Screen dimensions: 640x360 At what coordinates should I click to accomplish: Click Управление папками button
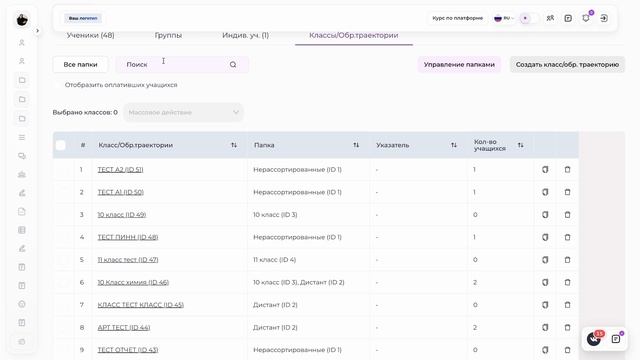pyautogui.click(x=459, y=64)
